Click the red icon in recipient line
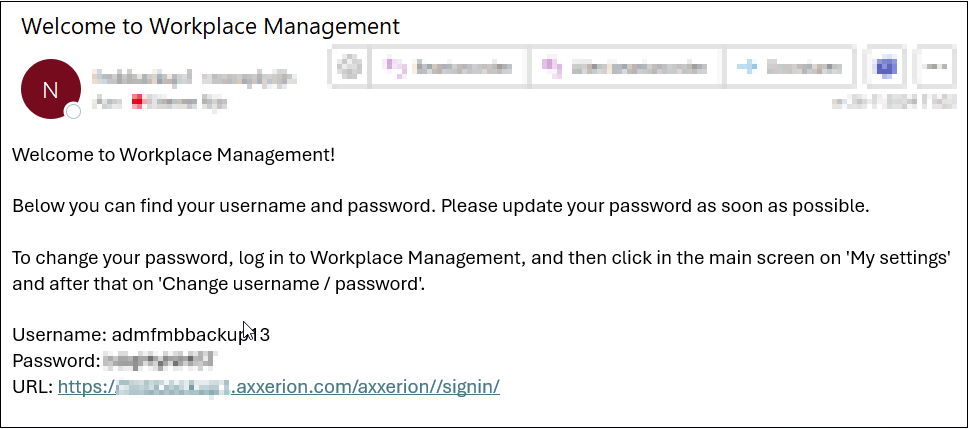Image resolution: width=968 pixels, height=429 pixels. [x=137, y=103]
